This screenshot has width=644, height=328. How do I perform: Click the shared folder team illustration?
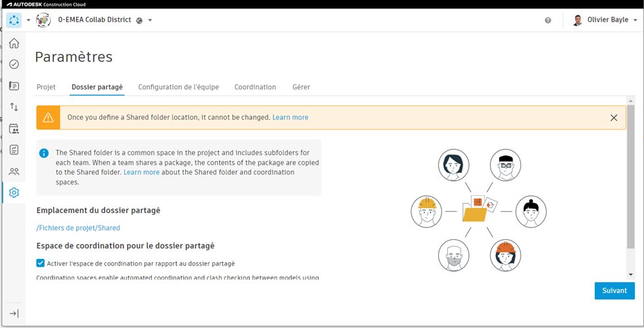pos(479,210)
